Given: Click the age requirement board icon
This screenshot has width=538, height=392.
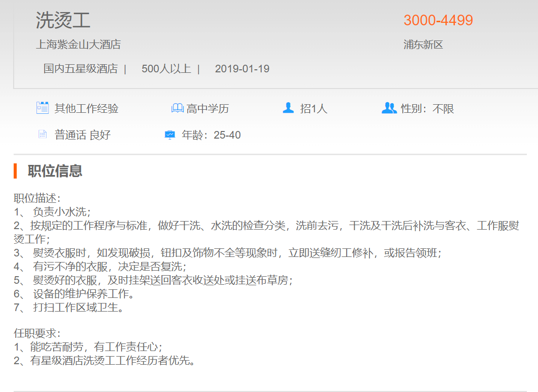Looking at the screenshot, I should tap(170, 135).
